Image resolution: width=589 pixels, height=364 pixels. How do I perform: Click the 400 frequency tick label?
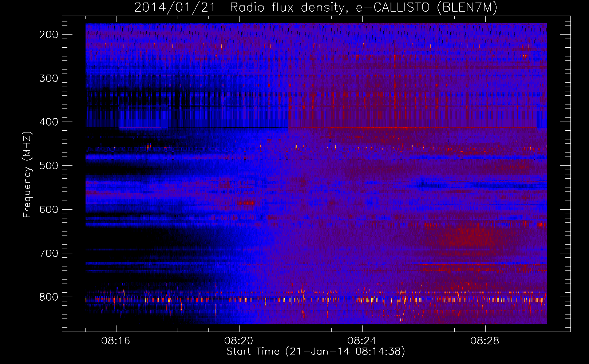click(49, 122)
